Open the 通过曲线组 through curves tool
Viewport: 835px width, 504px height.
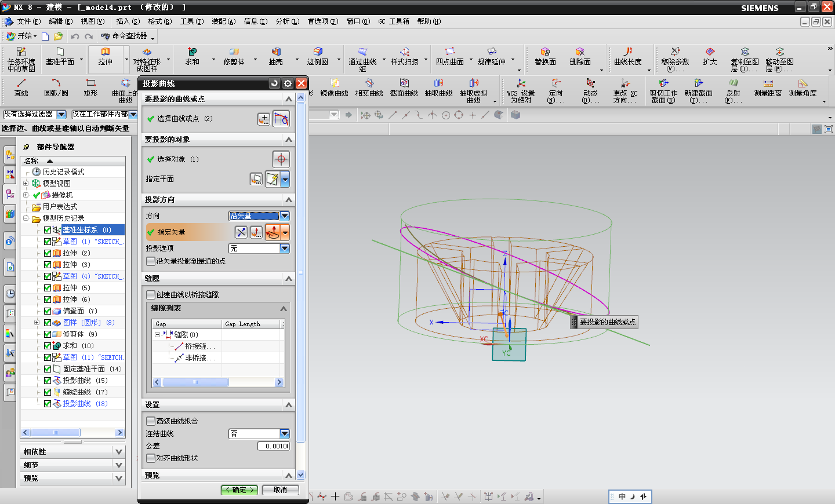tap(362, 59)
